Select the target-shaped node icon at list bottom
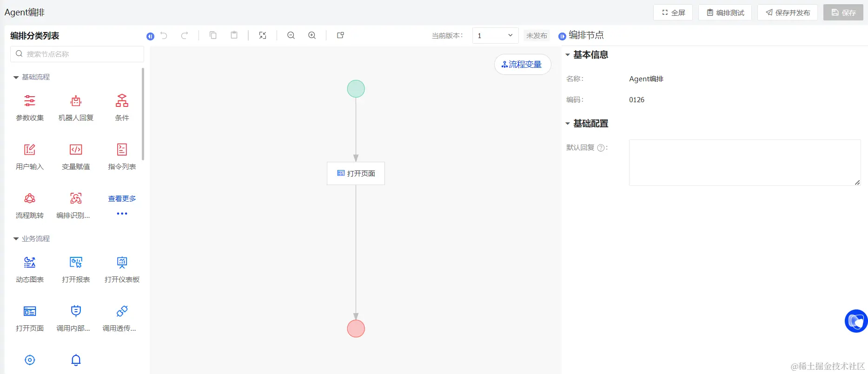The image size is (868, 374). click(x=30, y=360)
